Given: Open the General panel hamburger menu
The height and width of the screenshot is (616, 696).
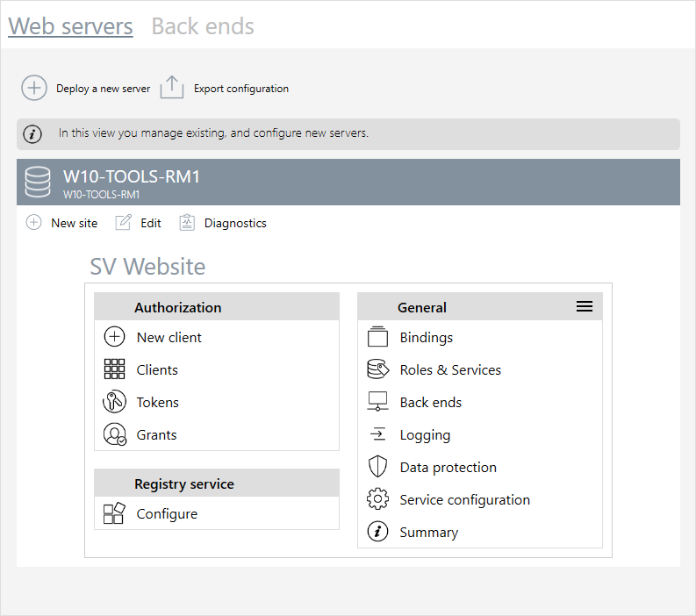Looking at the screenshot, I should coord(585,306).
